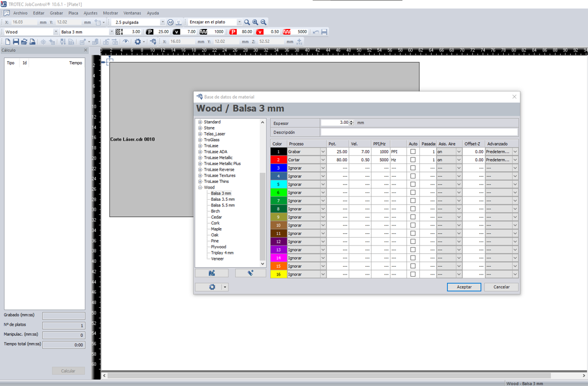
Task: Click the zoom magnifier icon
Action: pyautogui.click(x=247, y=22)
